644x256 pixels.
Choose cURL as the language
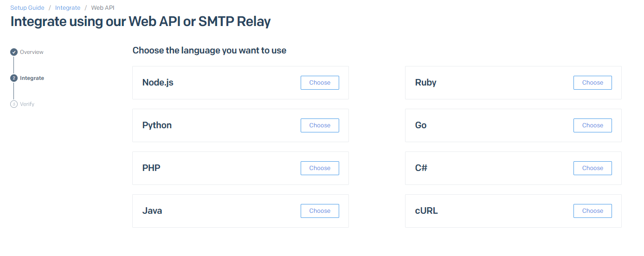click(592, 211)
